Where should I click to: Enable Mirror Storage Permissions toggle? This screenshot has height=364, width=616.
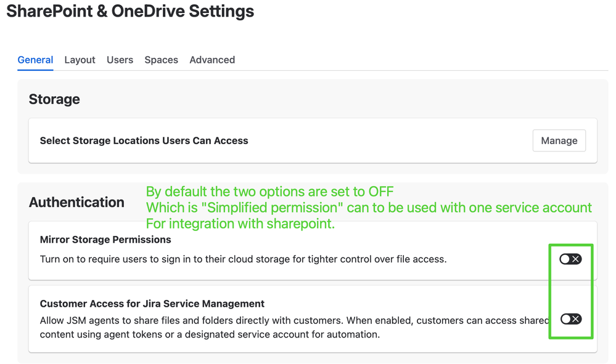click(570, 259)
